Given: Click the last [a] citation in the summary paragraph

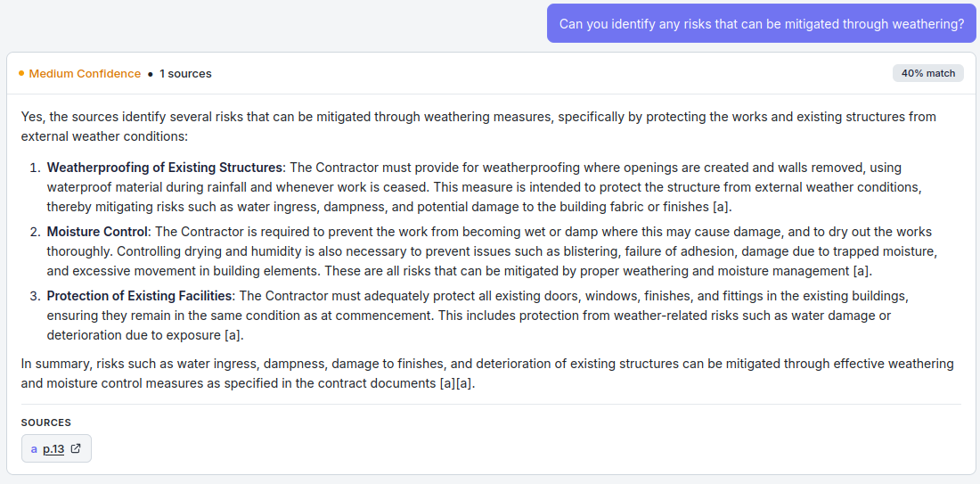Looking at the screenshot, I should point(465,383).
